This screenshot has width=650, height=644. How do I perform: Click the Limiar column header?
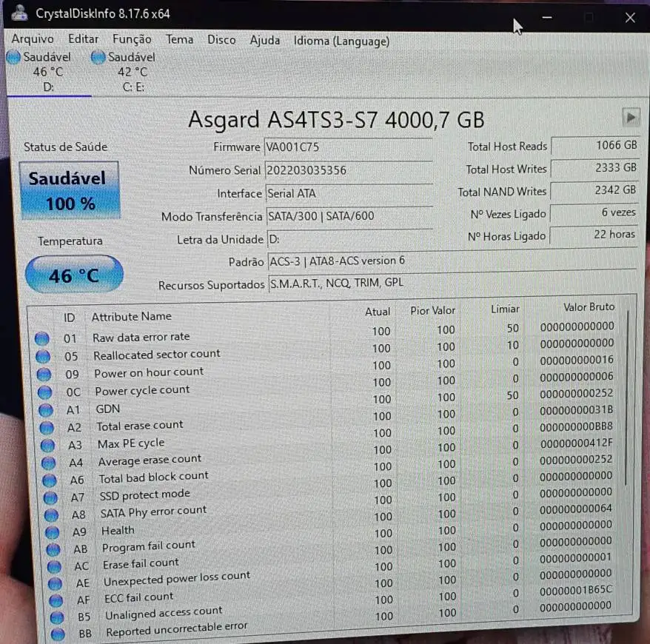(505, 309)
